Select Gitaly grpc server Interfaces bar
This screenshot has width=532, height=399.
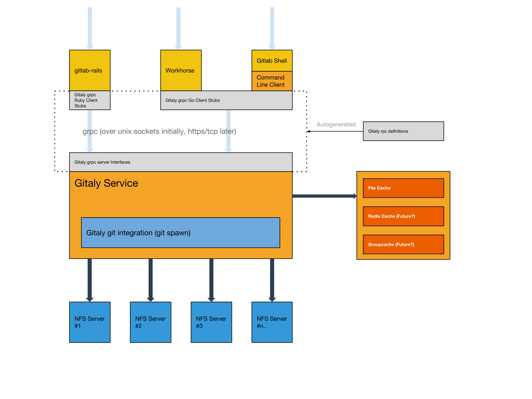[x=181, y=162]
